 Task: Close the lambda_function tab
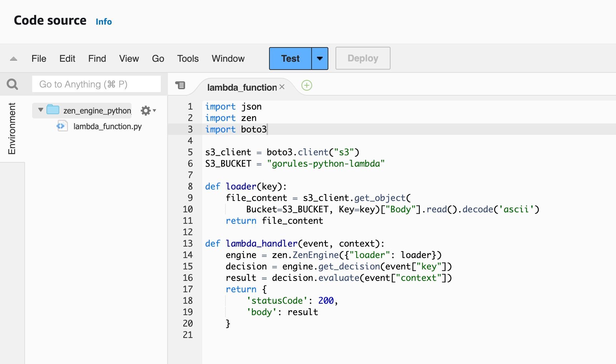click(x=282, y=87)
